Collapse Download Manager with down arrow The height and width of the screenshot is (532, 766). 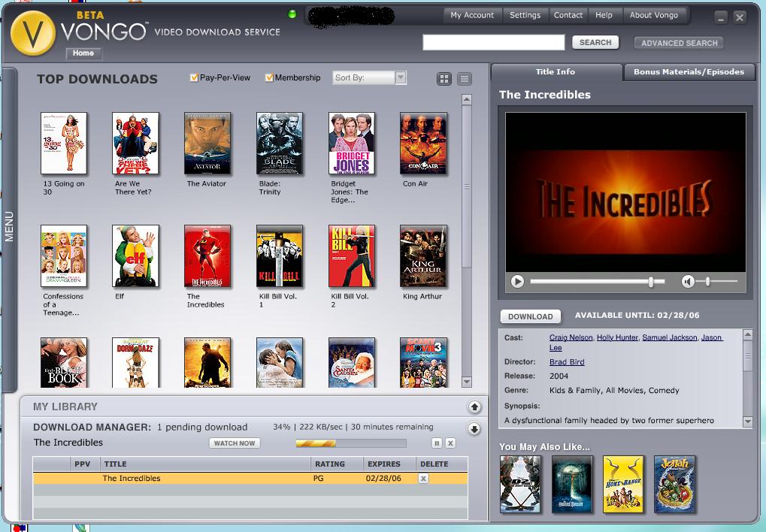(x=474, y=429)
